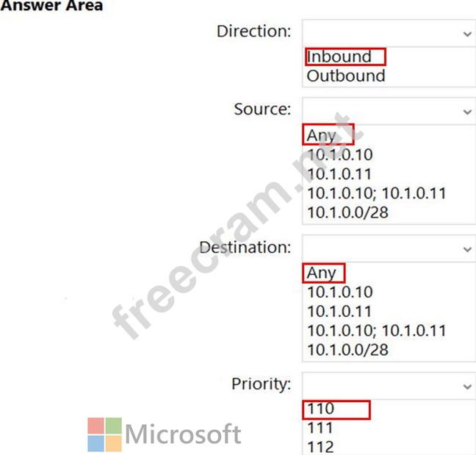This screenshot has height=455, width=476.
Task: Choose 10.1.0.0/28 in Source list
Action: [x=348, y=212]
